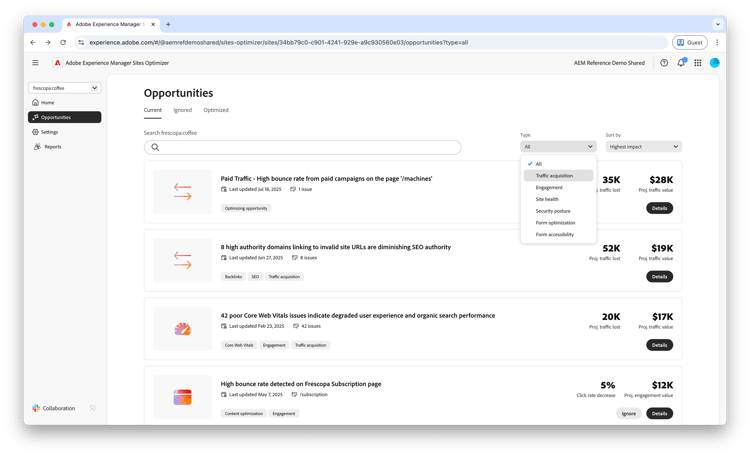Click the browser forward arrow
The image size is (750, 456).
48,43
